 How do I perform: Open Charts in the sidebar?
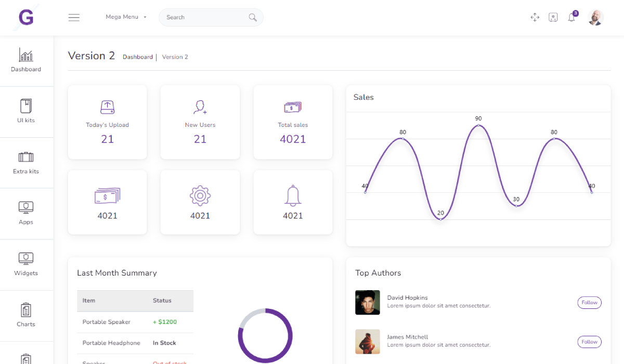(26, 316)
